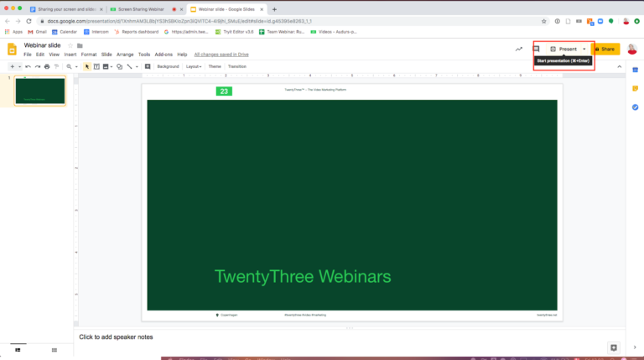Open the Zoom browser extension icon
Screen dimensions: 644x360
click(600, 21)
